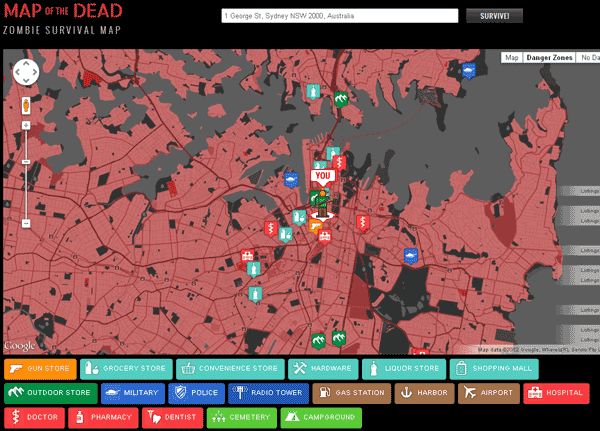600x431 pixels.
Task: Select doctor marker west of gun store
Action: (x=271, y=229)
